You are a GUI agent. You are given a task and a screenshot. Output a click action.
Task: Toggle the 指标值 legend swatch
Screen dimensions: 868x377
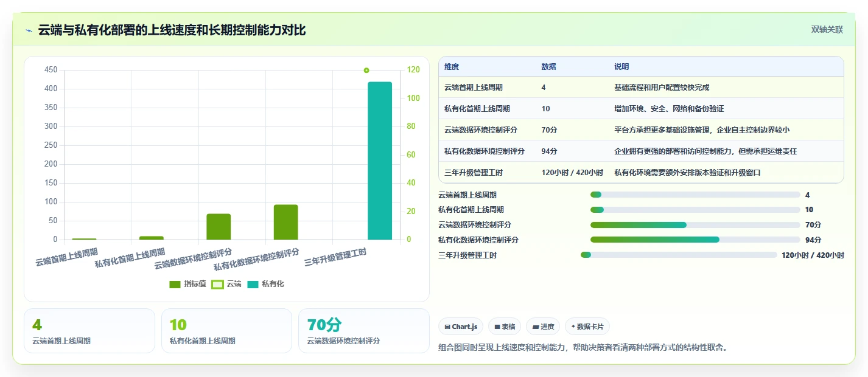tap(175, 285)
